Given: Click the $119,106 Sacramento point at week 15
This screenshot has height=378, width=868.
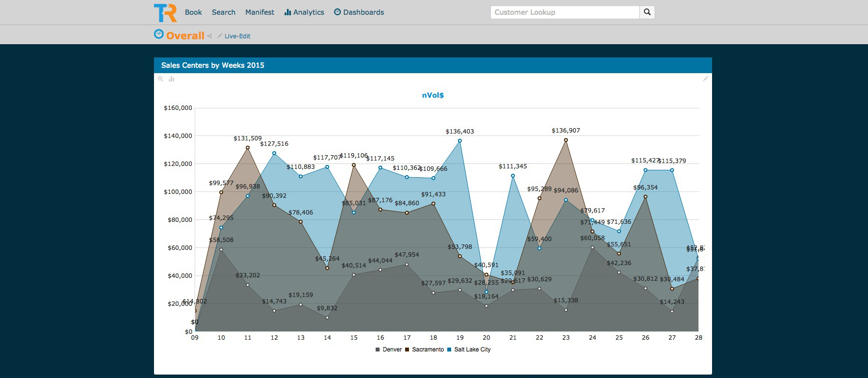Looking at the screenshot, I should click(x=354, y=165).
